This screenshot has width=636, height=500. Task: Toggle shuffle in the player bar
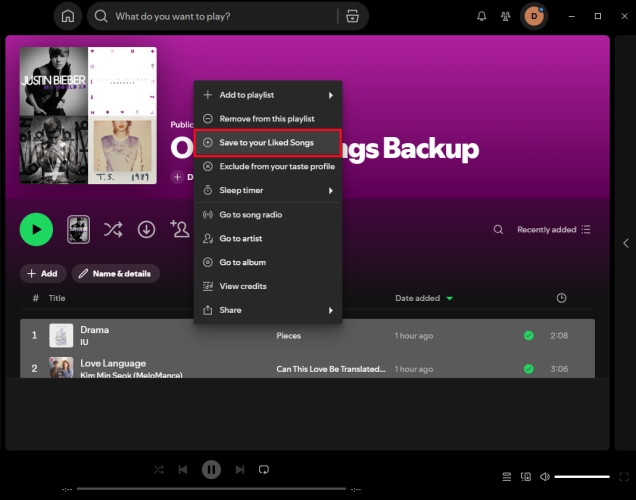point(159,470)
